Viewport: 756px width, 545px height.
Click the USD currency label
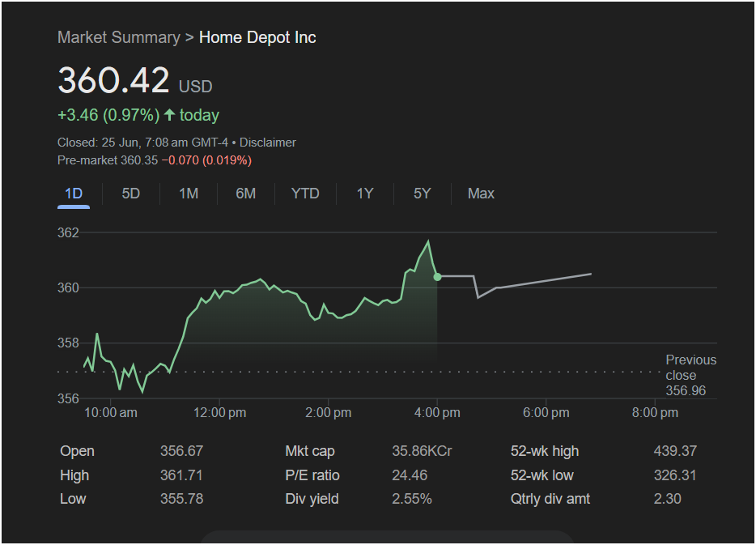coord(195,87)
